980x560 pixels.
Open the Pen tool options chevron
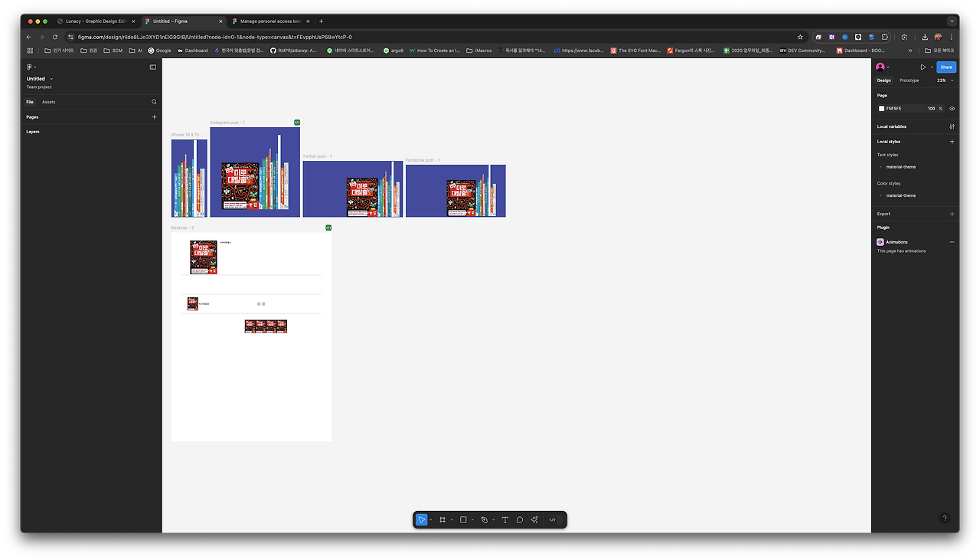point(494,520)
